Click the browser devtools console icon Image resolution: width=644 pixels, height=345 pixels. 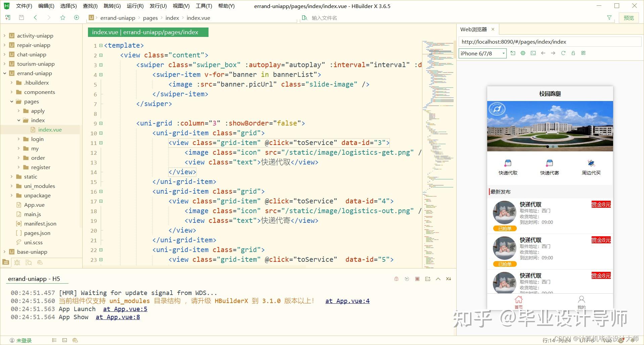click(533, 53)
